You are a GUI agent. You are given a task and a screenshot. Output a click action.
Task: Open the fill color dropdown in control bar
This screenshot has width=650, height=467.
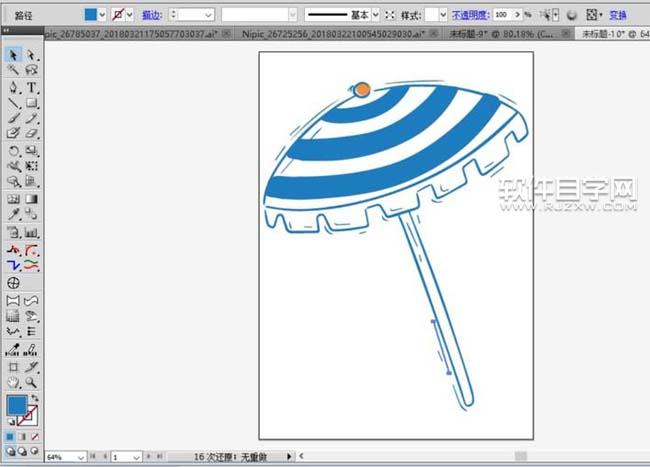(103, 16)
